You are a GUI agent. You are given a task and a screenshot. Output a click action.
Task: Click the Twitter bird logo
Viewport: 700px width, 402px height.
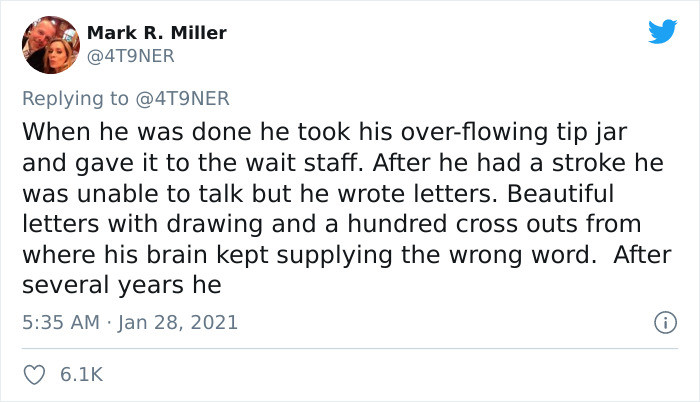coord(661,32)
